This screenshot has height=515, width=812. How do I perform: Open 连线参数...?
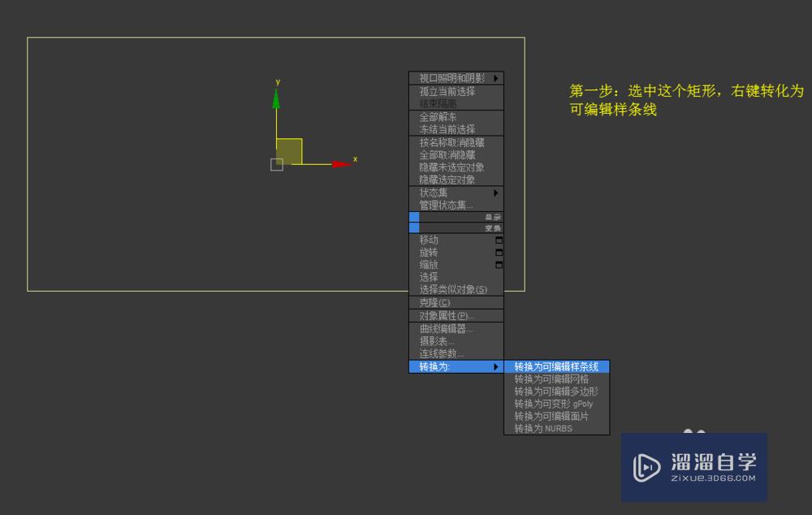point(456,353)
